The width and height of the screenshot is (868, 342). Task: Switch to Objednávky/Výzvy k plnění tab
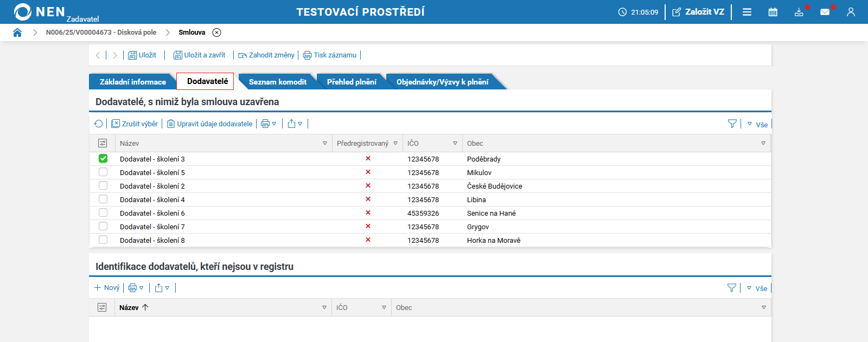(443, 82)
